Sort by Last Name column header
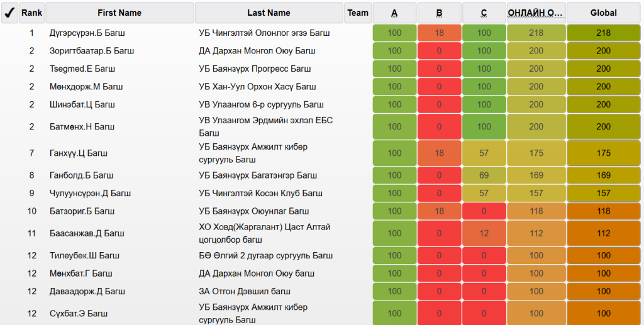The width and height of the screenshot is (644, 325). [269, 13]
